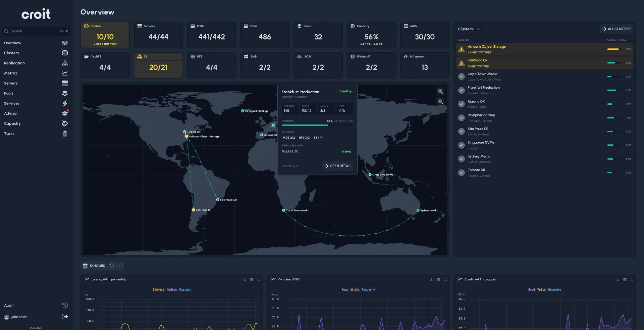
Task: Select Ashburn Object Storage cluster row
Action: tap(545, 49)
